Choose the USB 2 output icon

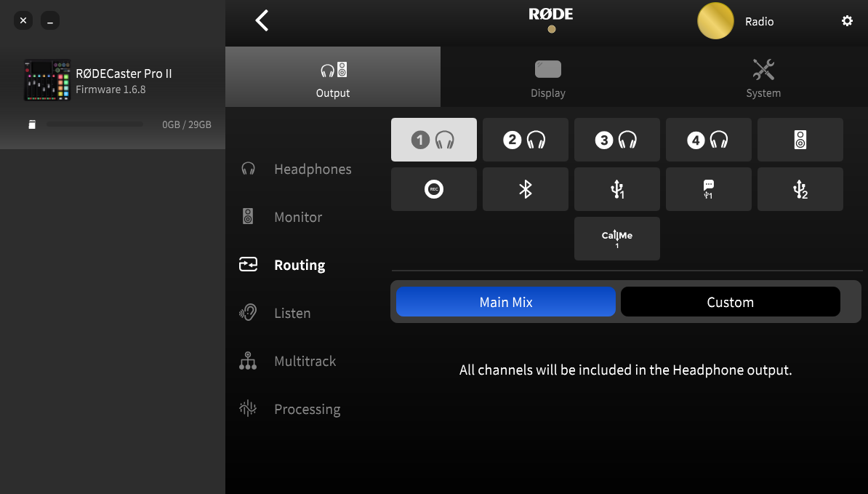click(x=800, y=189)
